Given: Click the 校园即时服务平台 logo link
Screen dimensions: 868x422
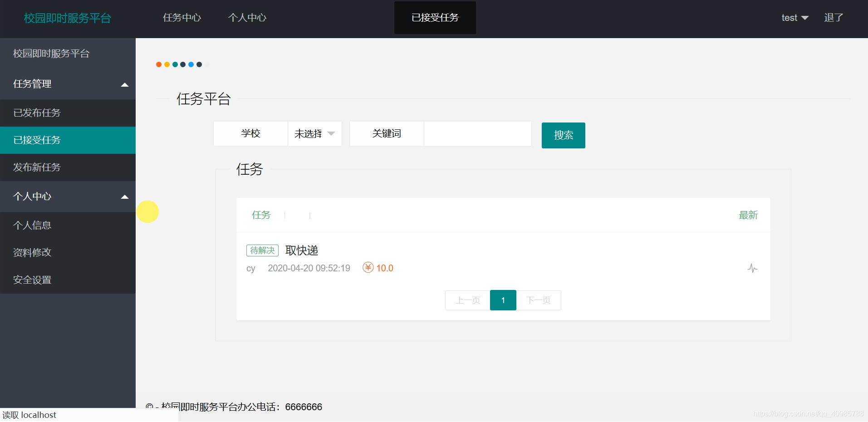Looking at the screenshot, I should point(68,18).
